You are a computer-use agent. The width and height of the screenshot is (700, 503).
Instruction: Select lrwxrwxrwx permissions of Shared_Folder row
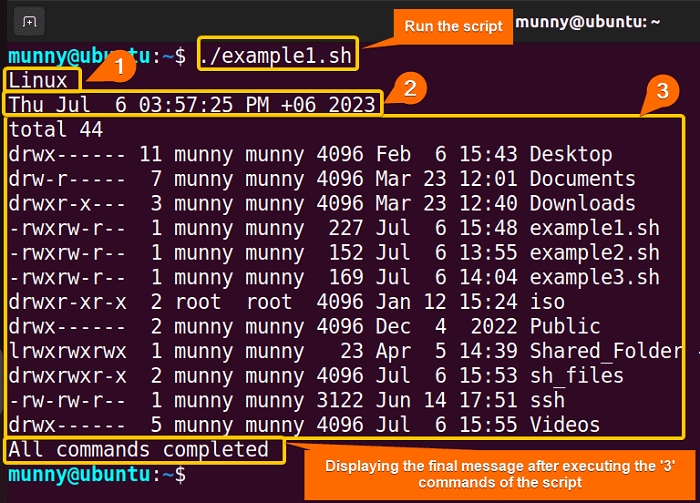(67, 351)
